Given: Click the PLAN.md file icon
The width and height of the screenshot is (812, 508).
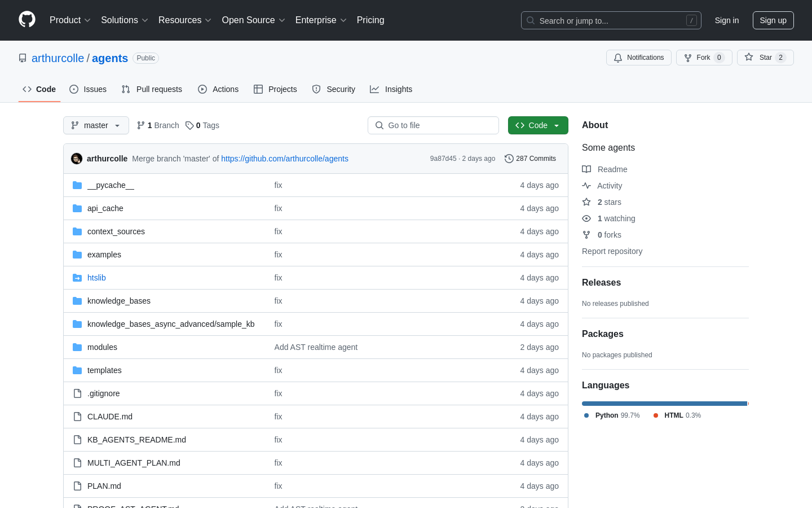Looking at the screenshot, I should [77, 486].
